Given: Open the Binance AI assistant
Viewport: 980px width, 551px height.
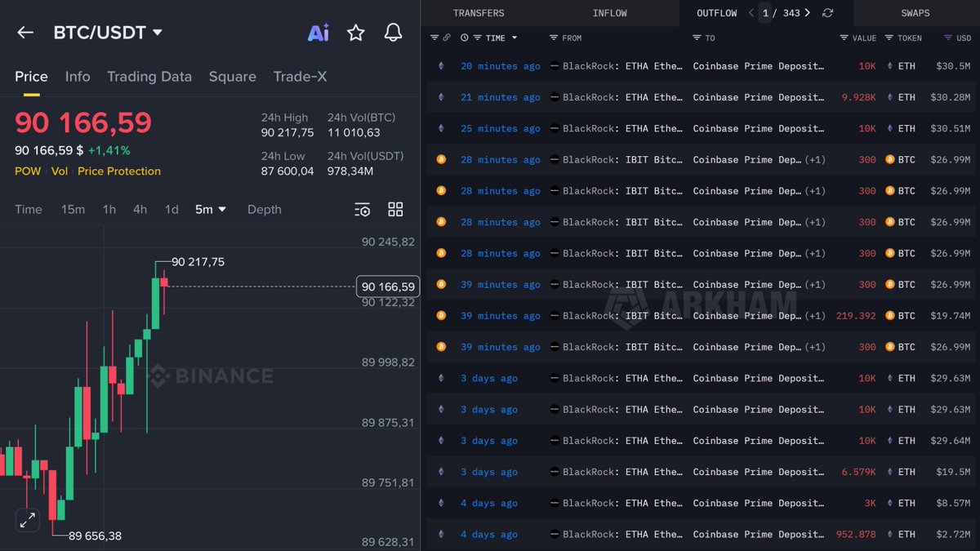Looking at the screenshot, I should tap(318, 33).
